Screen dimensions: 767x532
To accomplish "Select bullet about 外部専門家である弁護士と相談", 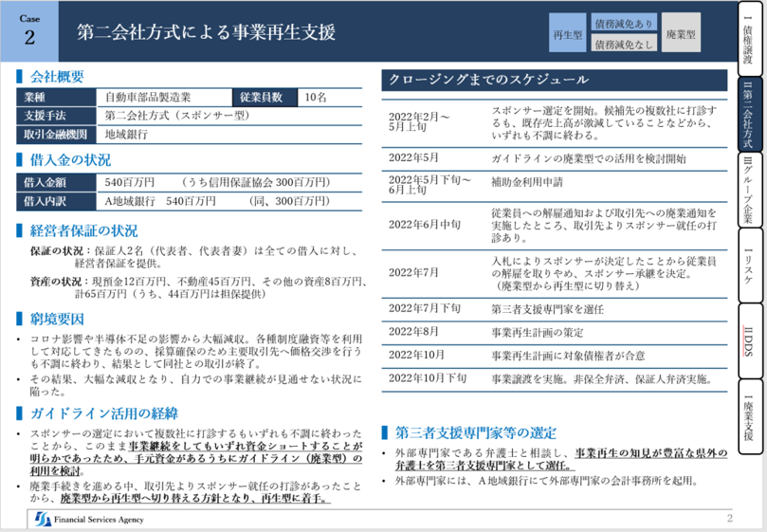I will [x=561, y=459].
